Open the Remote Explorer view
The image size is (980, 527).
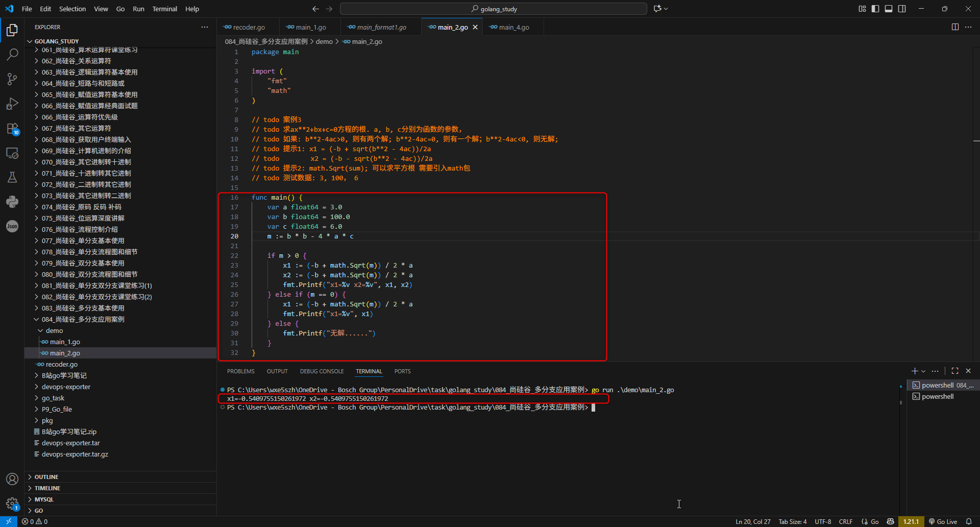(x=12, y=153)
